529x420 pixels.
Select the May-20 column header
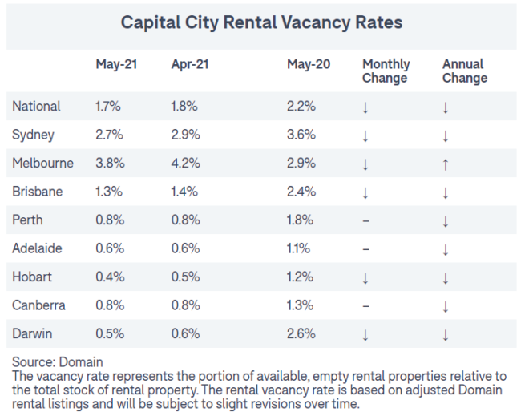pos(308,64)
